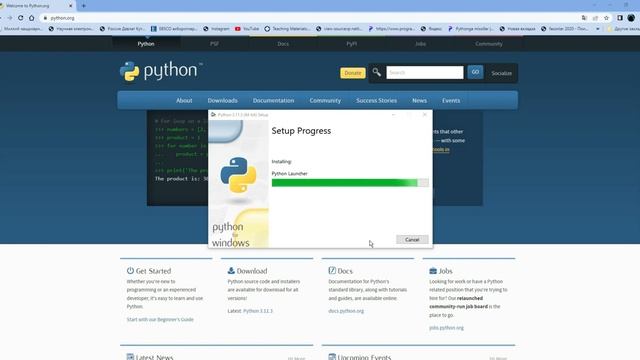
Task: Open the Jobs section heading
Action: pos(445,271)
